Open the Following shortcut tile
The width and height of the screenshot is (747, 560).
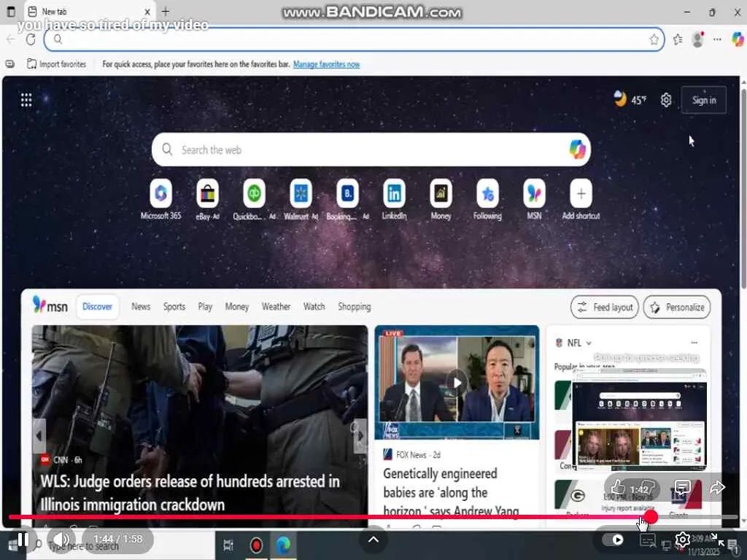(487, 194)
